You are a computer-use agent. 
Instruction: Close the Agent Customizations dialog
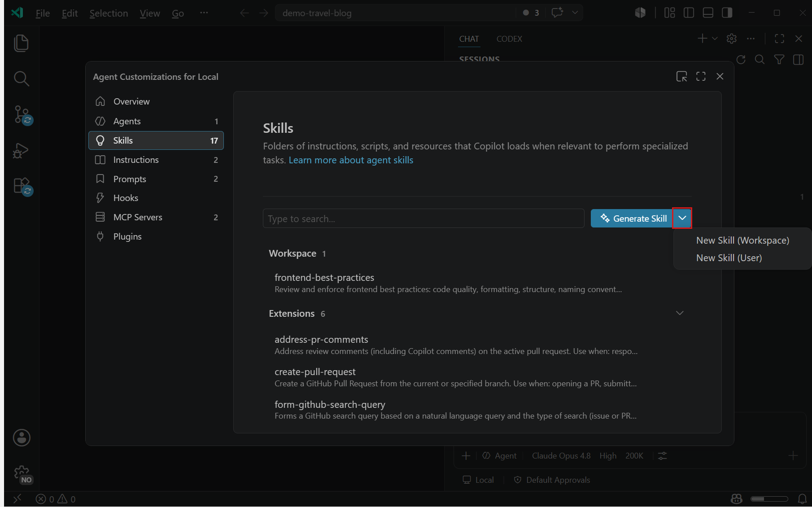pyautogui.click(x=720, y=77)
